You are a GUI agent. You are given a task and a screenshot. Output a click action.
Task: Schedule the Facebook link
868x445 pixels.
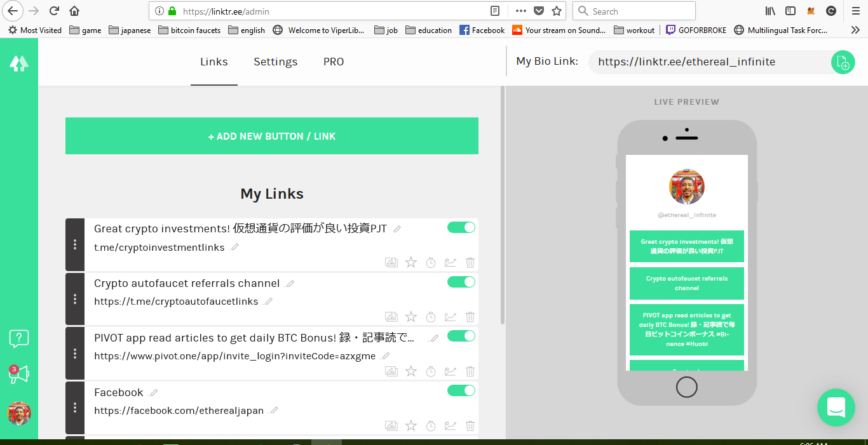pyautogui.click(x=431, y=426)
